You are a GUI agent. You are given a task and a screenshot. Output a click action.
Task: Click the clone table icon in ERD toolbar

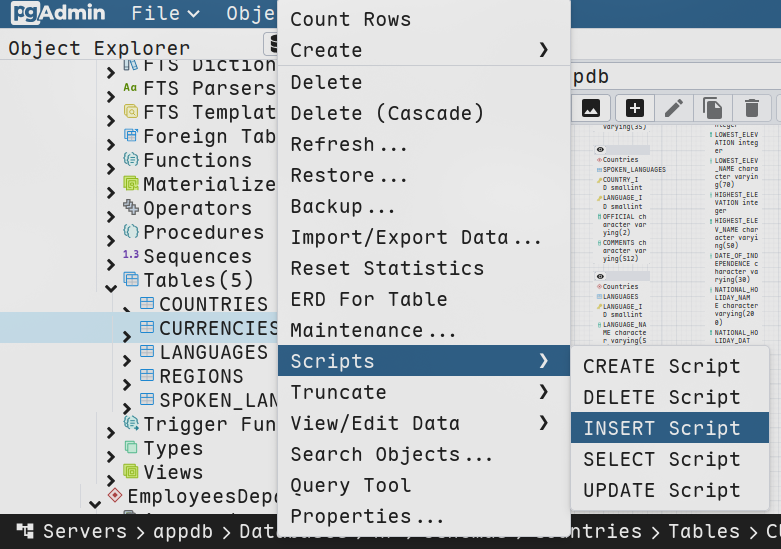coord(713,108)
